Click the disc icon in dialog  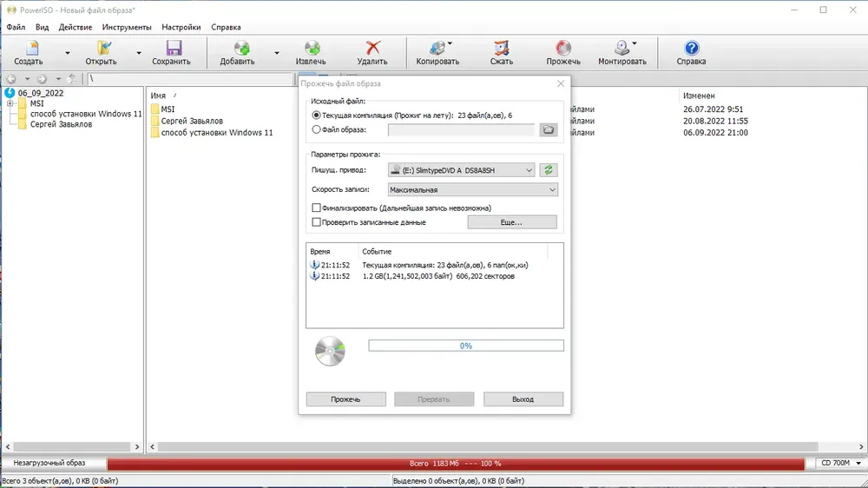coord(330,351)
